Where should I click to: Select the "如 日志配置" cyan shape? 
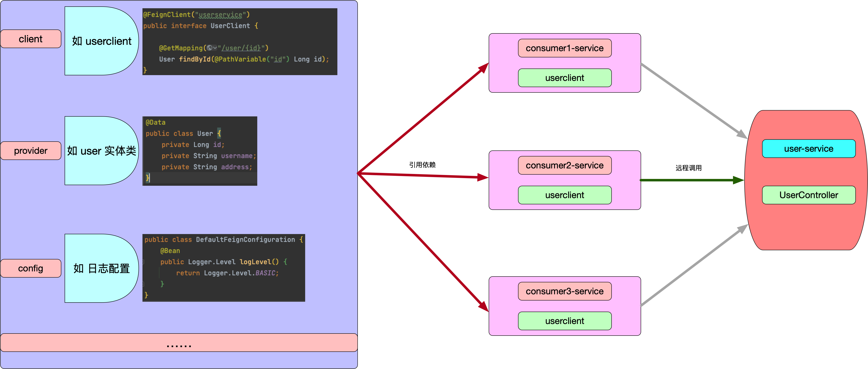[101, 268]
